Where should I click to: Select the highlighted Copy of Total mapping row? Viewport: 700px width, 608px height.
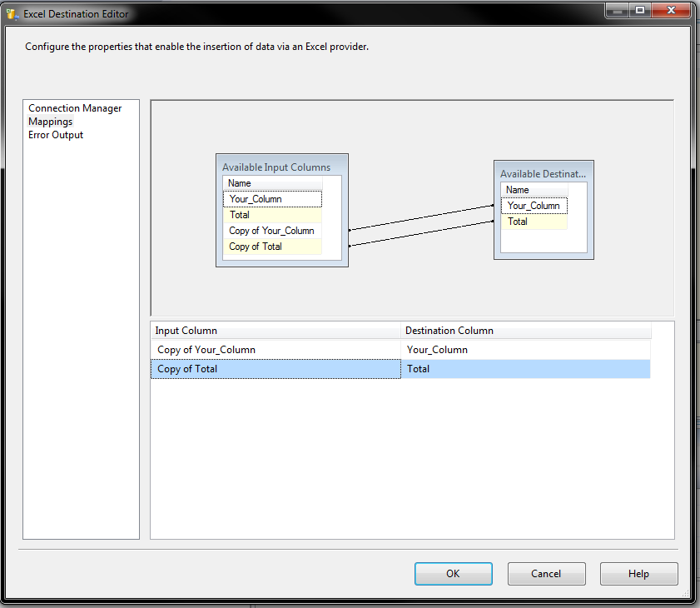click(x=275, y=368)
